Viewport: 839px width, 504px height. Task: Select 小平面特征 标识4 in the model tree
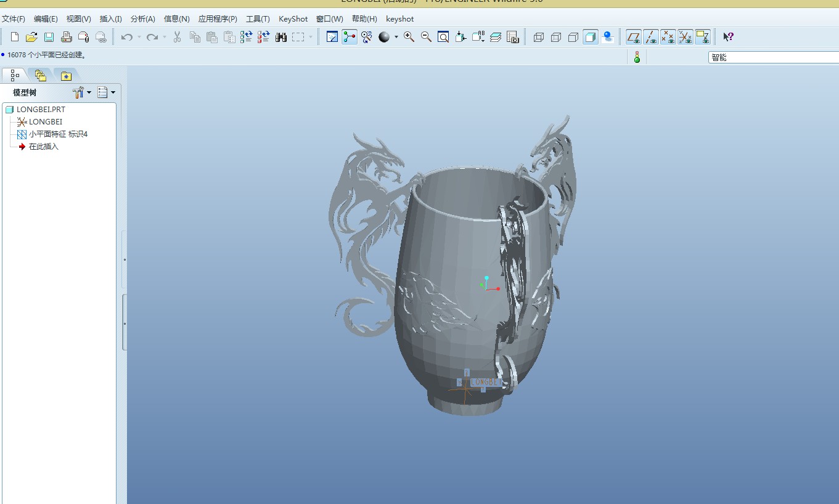click(58, 134)
